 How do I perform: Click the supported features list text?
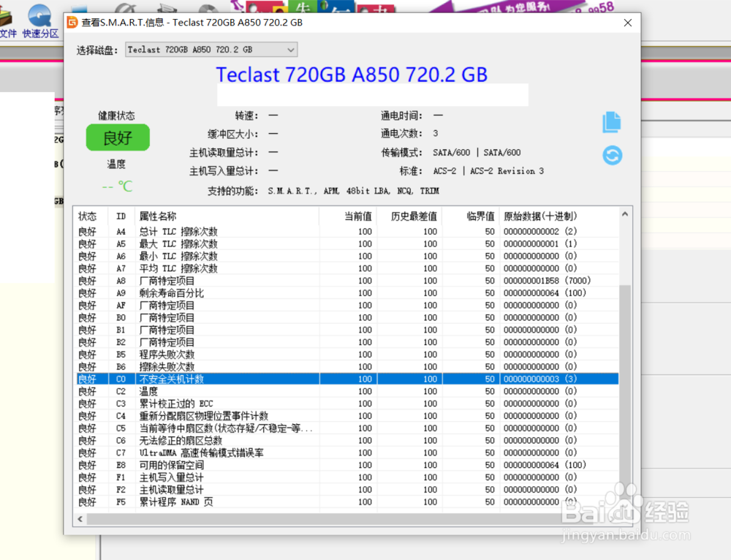point(353,191)
